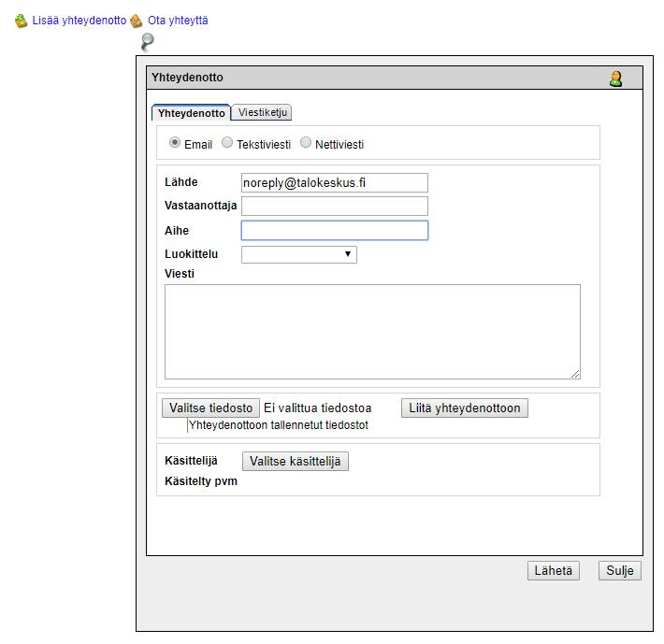Screen dimensions: 664x644
Task: Click the Viesti textarea resize handle
Action: pyautogui.click(x=575, y=374)
